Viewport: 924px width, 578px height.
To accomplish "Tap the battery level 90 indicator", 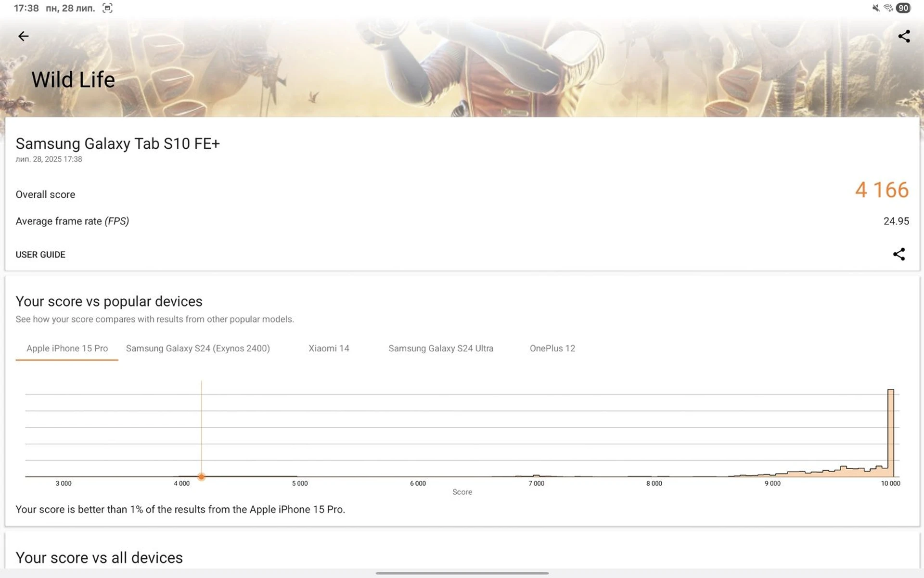I will point(903,8).
